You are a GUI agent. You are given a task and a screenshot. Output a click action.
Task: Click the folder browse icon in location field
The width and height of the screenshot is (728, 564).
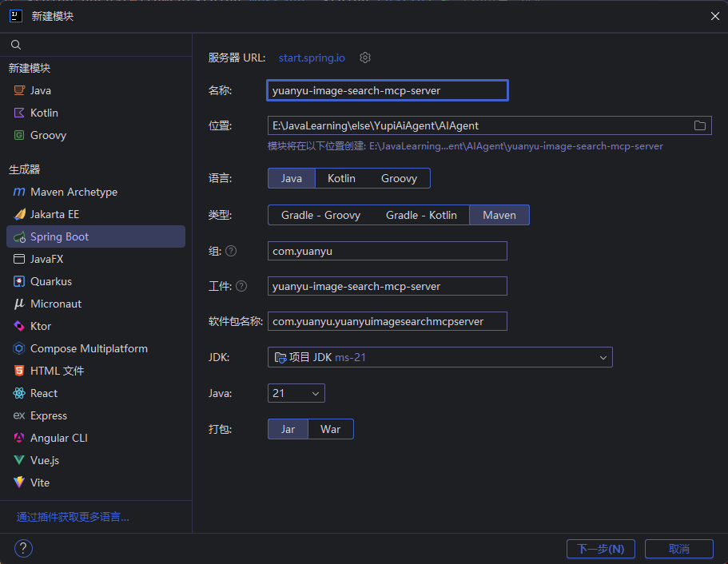[699, 125]
